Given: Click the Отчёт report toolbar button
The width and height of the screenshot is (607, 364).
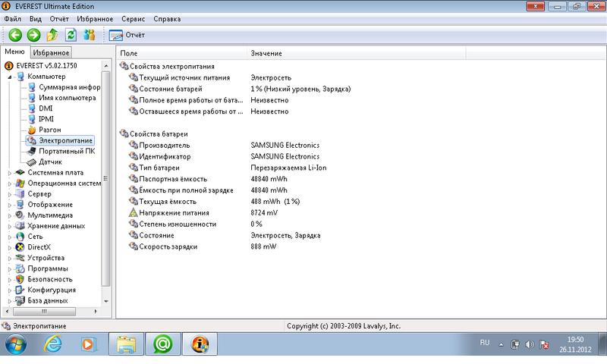Looking at the screenshot, I should (x=127, y=35).
